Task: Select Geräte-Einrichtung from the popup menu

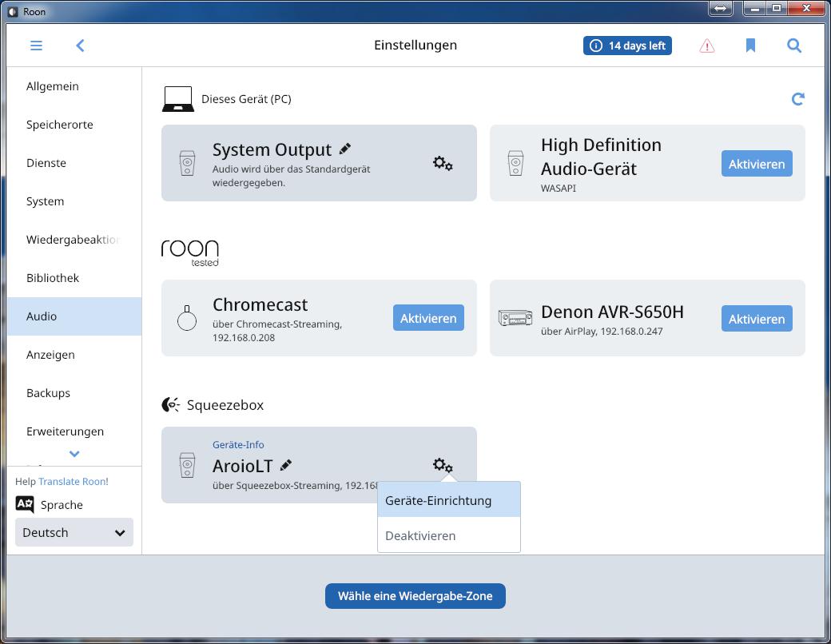Action: (x=449, y=500)
